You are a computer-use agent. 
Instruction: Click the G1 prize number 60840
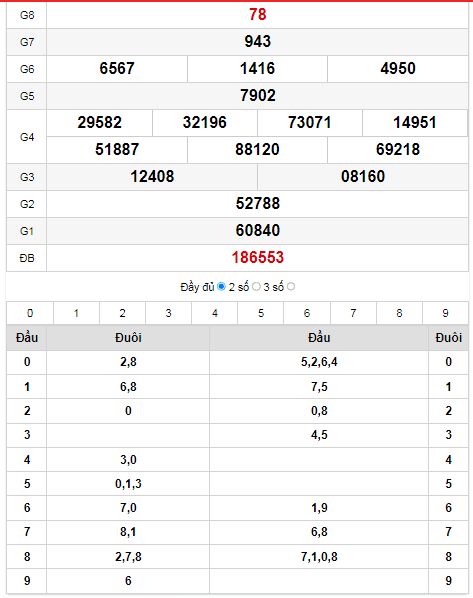click(258, 230)
